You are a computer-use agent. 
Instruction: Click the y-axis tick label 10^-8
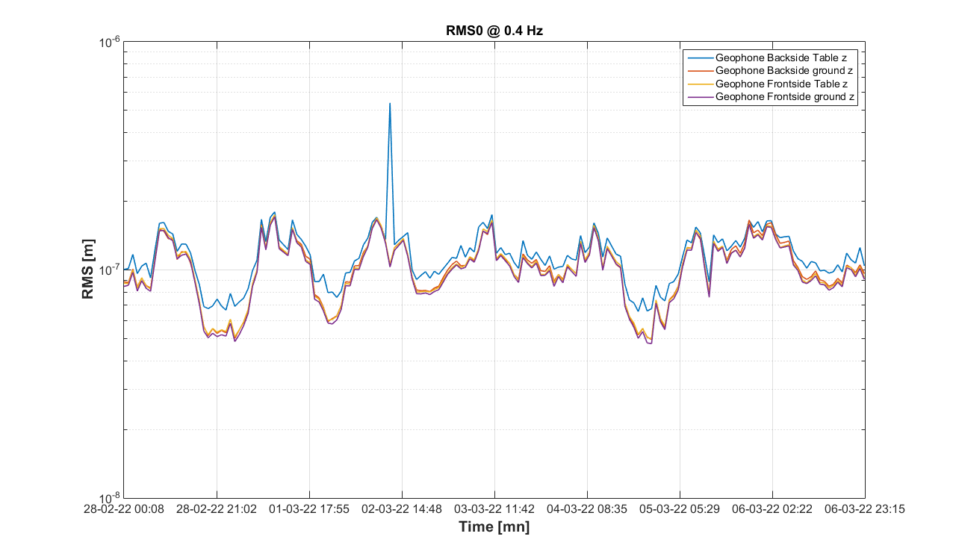click(110, 497)
